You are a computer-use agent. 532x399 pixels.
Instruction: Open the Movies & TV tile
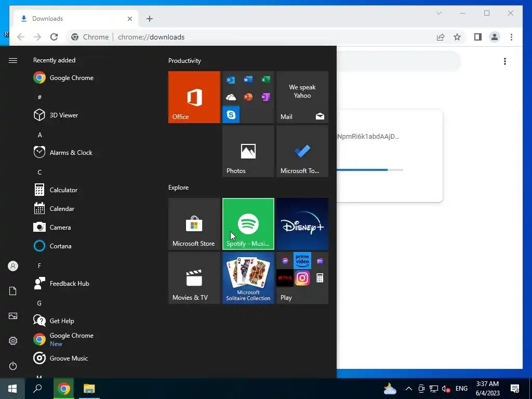pyautogui.click(x=194, y=278)
